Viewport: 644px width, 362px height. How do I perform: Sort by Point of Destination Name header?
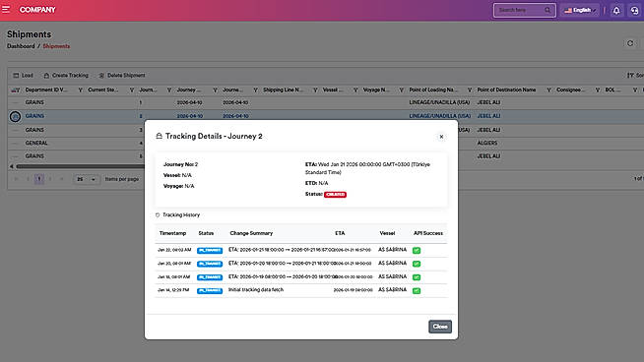[506, 90]
